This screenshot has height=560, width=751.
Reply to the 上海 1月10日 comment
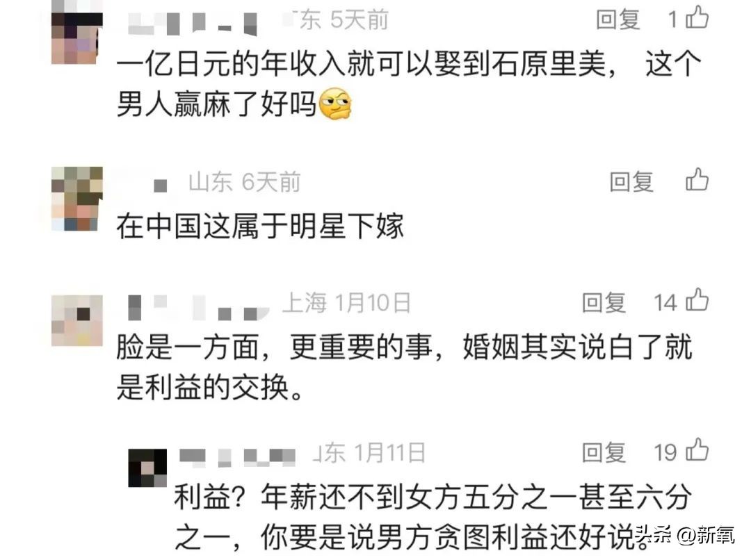(604, 302)
